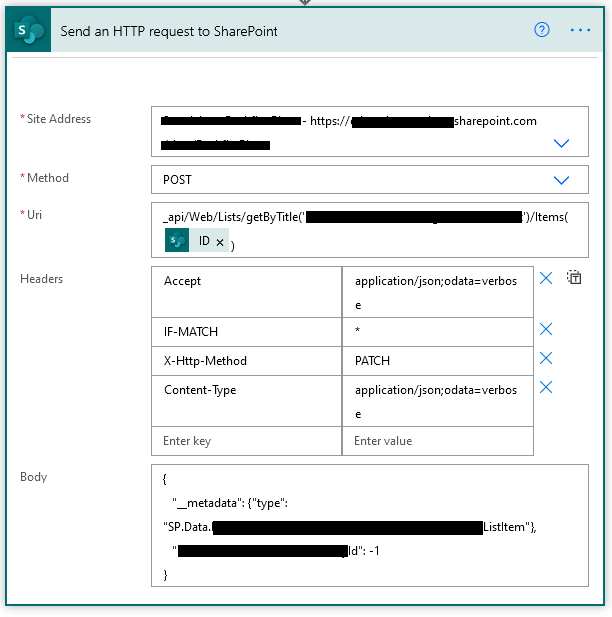The height and width of the screenshot is (617, 612).
Task: Click the X-Http-Method key cell
Action: click(246, 361)
